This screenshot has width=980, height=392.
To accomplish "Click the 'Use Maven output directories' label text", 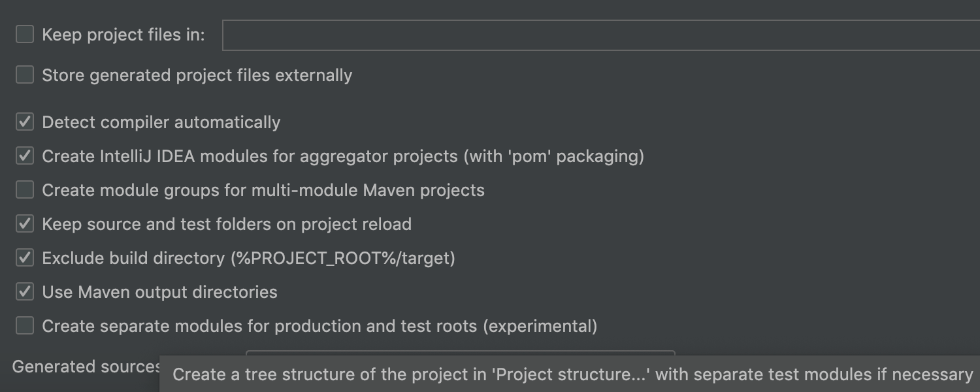I will [159, 293].
